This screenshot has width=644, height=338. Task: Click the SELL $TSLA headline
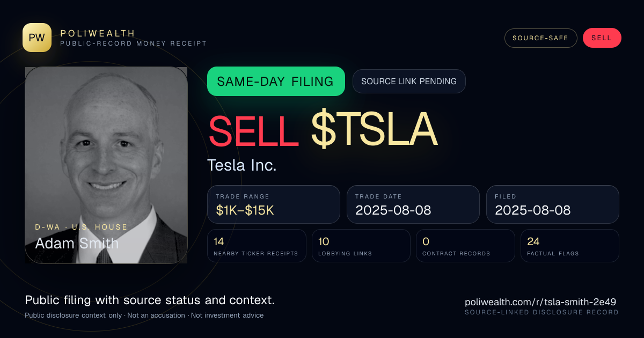[323, 130]
